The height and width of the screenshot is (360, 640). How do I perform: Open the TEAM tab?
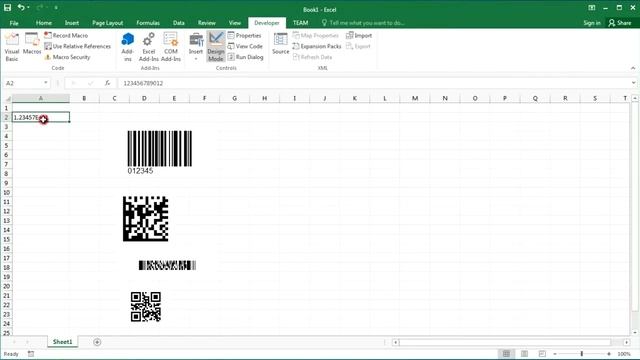click(300, 23)
